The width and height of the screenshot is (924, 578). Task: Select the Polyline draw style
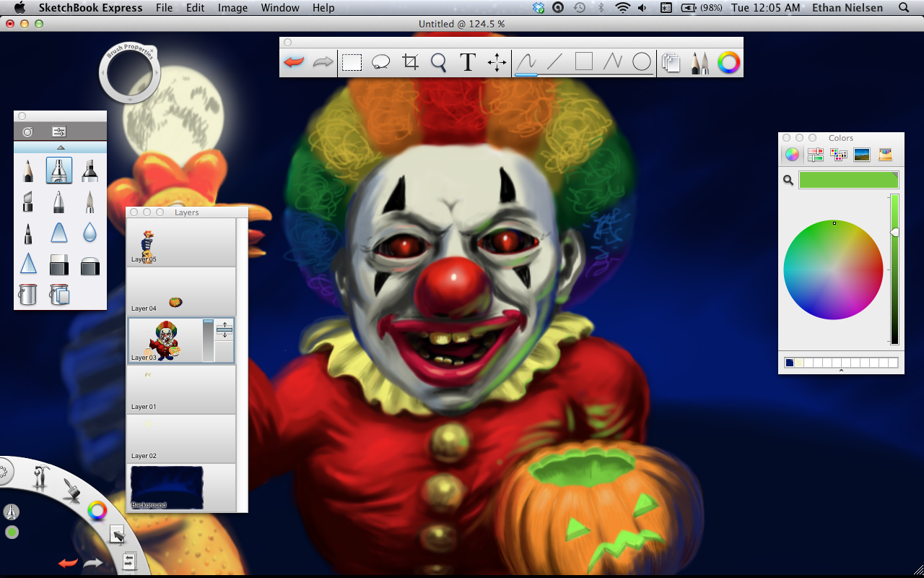612,62
